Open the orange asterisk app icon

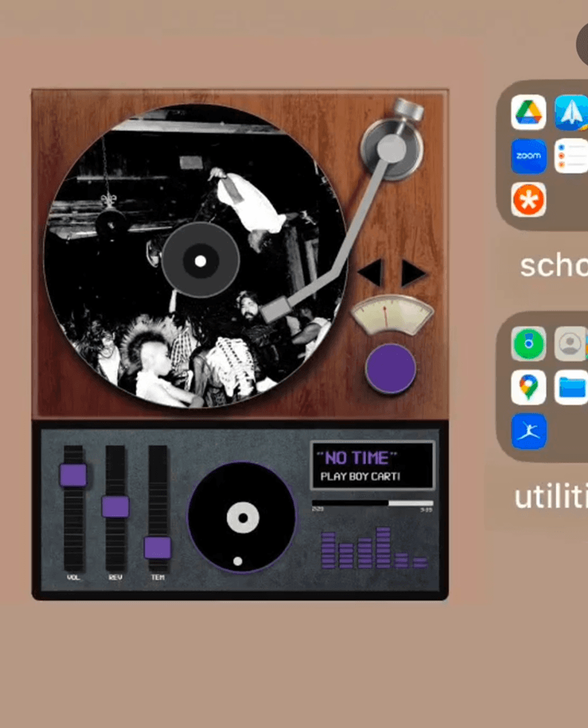529,199
